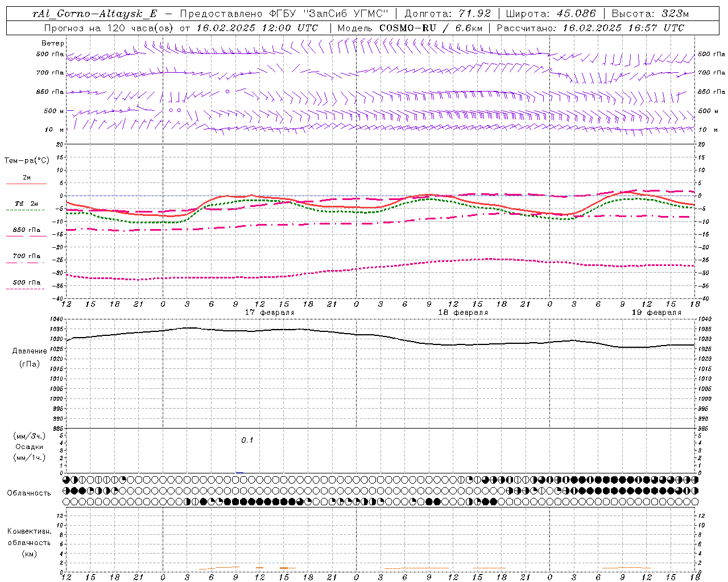Image resolution: width=728 pixels, height=582 pixels.
Task: Click the 2м temperature legend entry
Action: pyautogui.click(x=27, y=178)
